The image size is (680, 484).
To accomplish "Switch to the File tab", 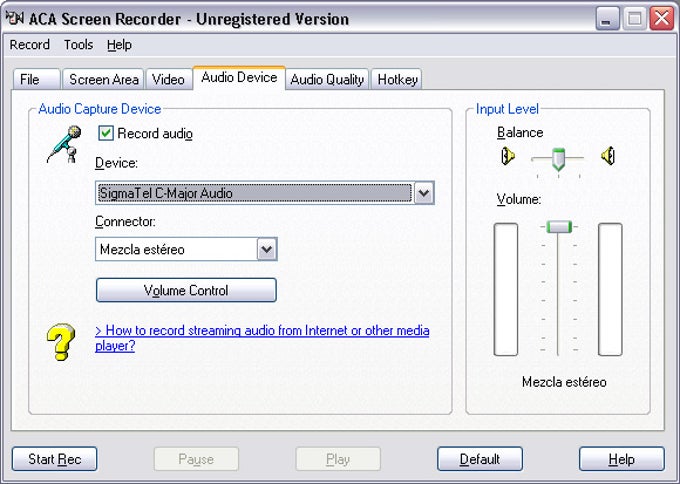I will [x=36, y=79].
